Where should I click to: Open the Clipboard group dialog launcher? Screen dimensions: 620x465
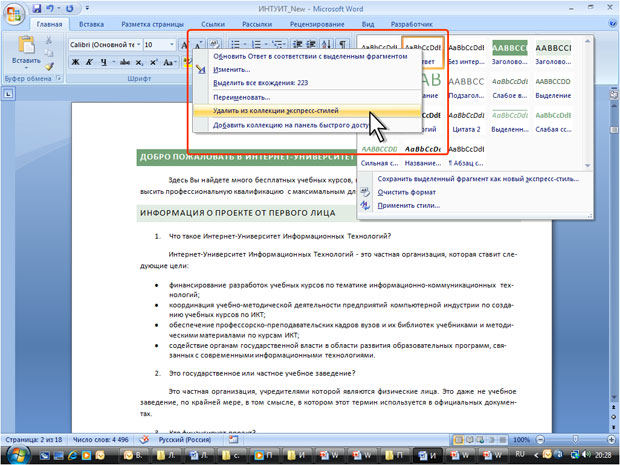click(60, 78)
